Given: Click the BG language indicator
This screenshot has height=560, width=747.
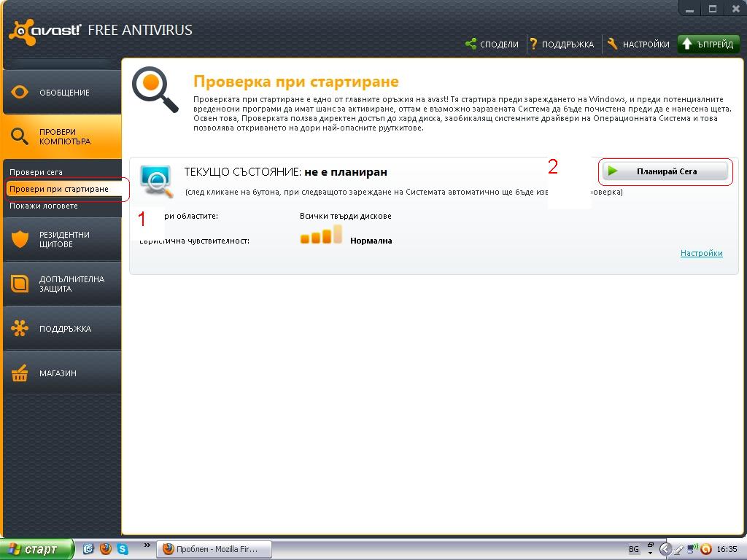Looking at the screenshot, I should pyautogui.click(x=634, y=549).
